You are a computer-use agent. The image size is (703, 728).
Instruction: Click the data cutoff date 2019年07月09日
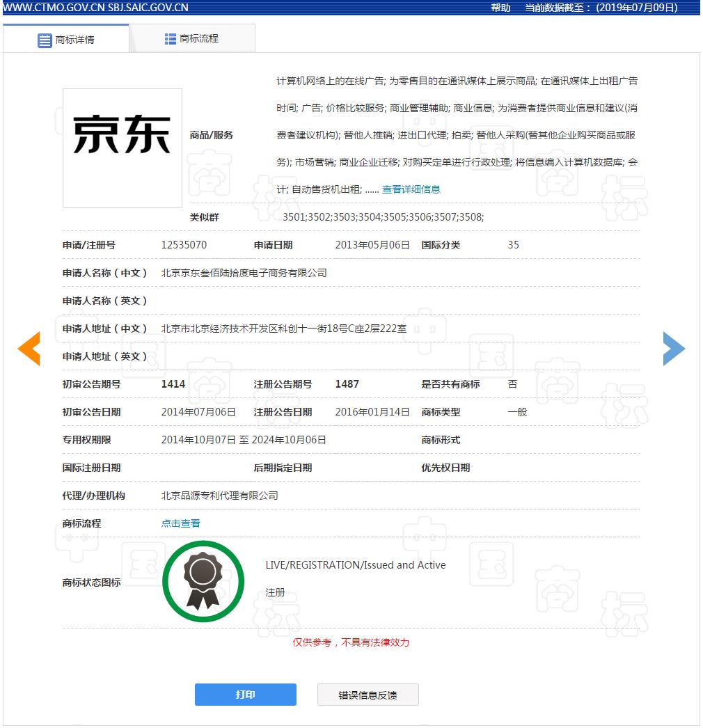637,8
